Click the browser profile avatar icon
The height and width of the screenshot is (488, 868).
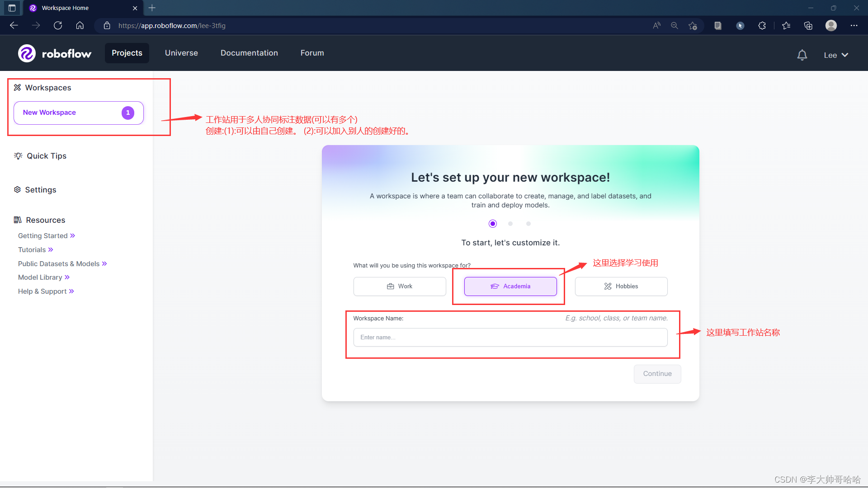pos(831,26)
